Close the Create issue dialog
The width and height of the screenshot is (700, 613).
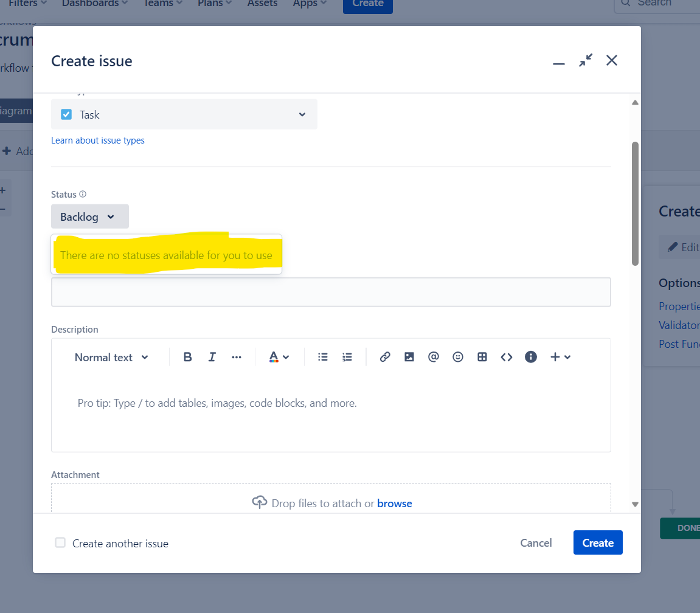point(612,60)
